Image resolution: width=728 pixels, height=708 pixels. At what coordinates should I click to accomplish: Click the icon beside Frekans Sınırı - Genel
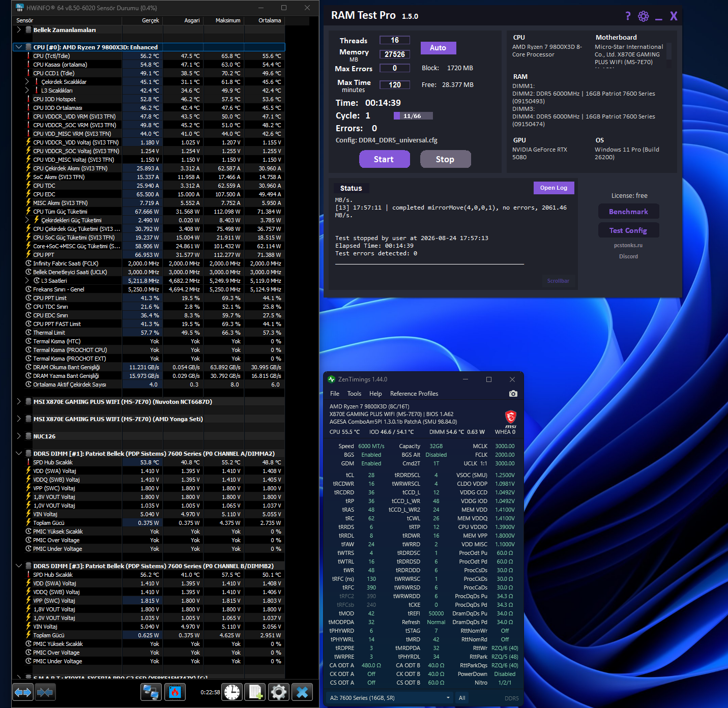click(x=28, y=289)
